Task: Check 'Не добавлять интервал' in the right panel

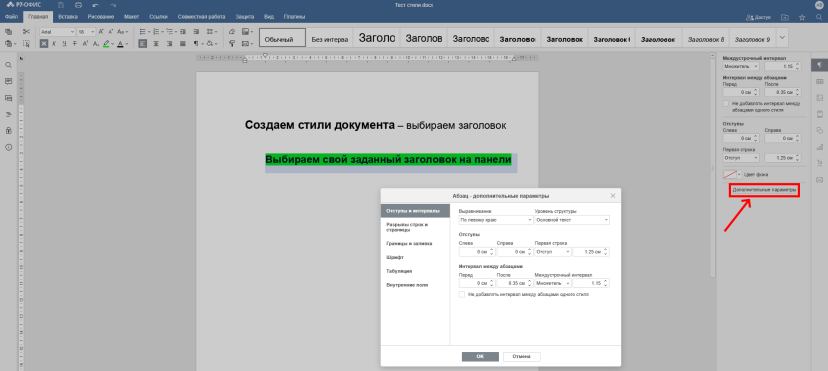Action: tap(726, 104)
